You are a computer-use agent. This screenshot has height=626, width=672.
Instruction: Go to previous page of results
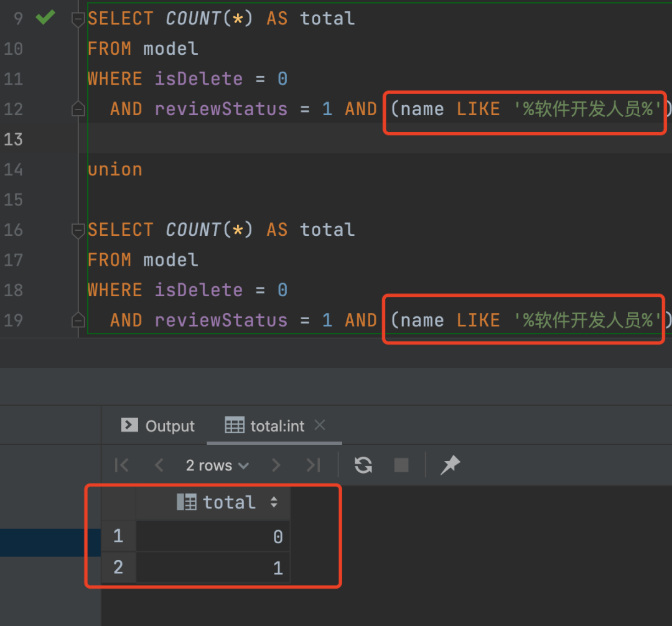click(159, 465)
